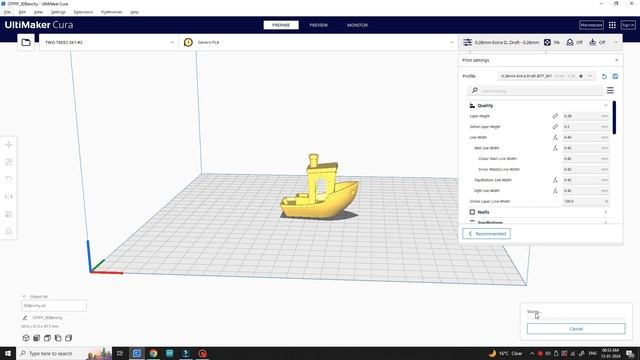This screenshot has width=640, height=360.
Task: Edit the Initial Layer Line Width field
Action: [586, 201]
